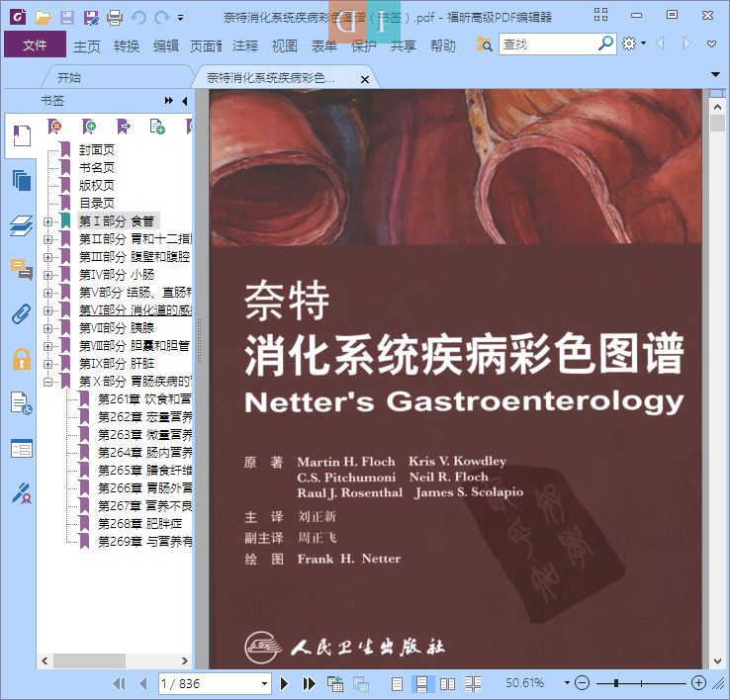The height and width of the screenshot is (700, 730).
Task: Select the 版权页 bookmark
Action: point(96,185)
